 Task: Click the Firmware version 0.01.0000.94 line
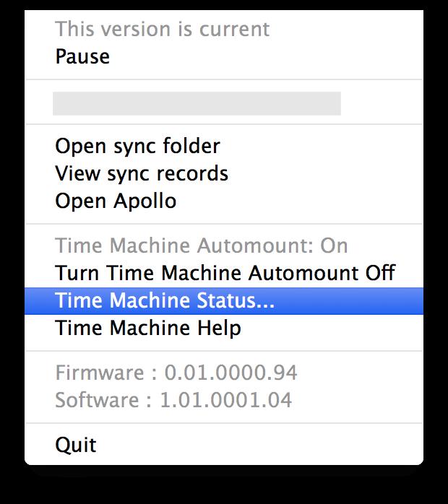[176, 373]
